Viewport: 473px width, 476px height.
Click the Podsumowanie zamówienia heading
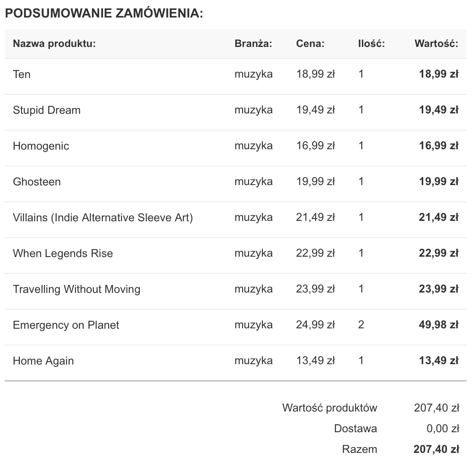pyautogui.click(x=104, y=13)
